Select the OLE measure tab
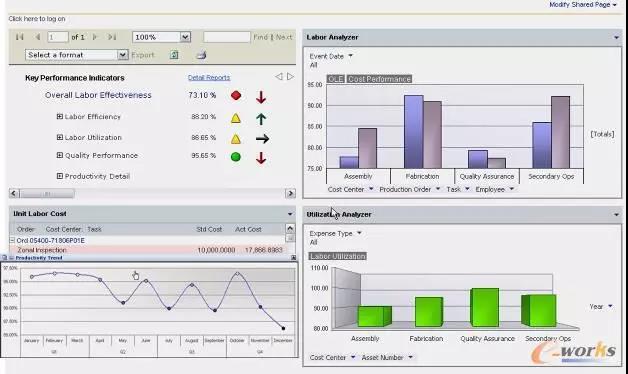The image size is (628, 374). coord(336,79)
